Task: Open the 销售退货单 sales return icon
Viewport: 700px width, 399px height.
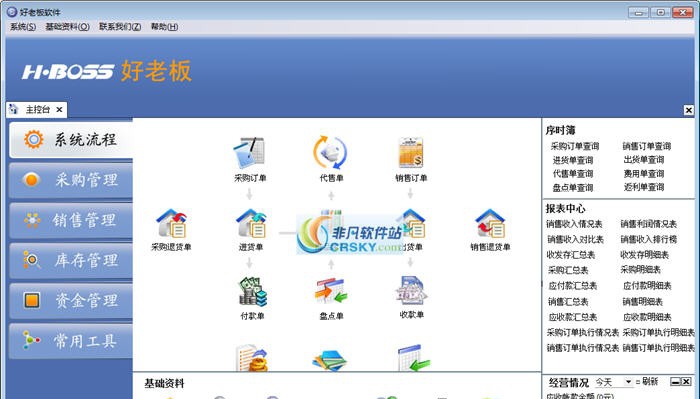Action: pyautogui.click(x=490, y=224)
